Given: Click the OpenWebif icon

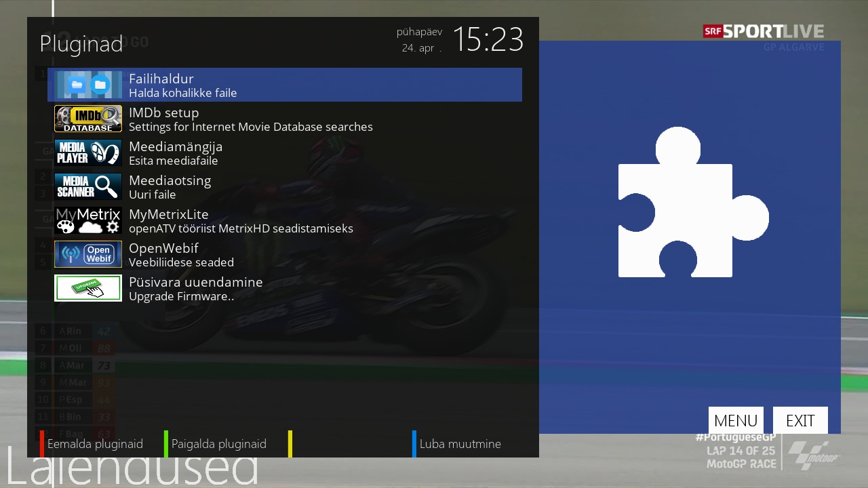Looking at the screenshot, I should [x=88, y=254].
